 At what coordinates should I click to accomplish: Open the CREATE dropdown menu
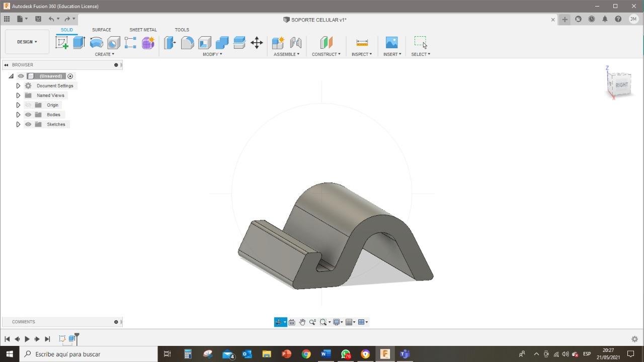click(105, 54)
